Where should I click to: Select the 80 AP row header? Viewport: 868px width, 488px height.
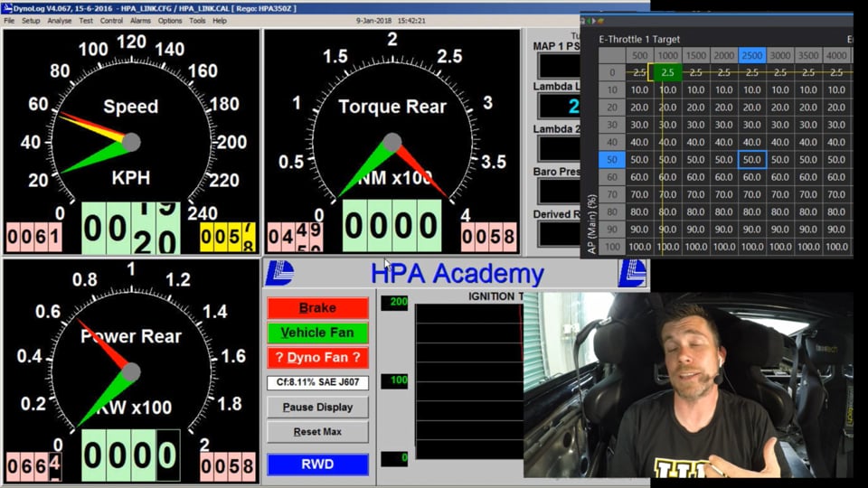[x=612, y=211]
